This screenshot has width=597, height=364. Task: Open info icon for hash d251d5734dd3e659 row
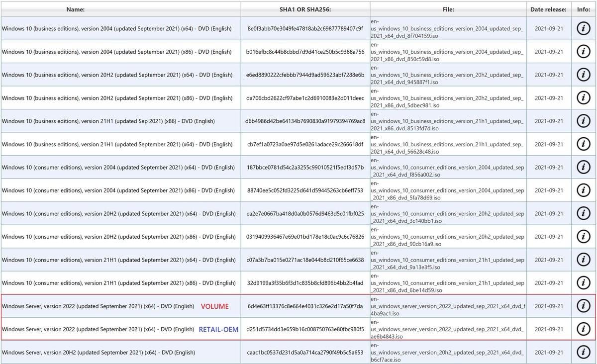coord(583,329)
